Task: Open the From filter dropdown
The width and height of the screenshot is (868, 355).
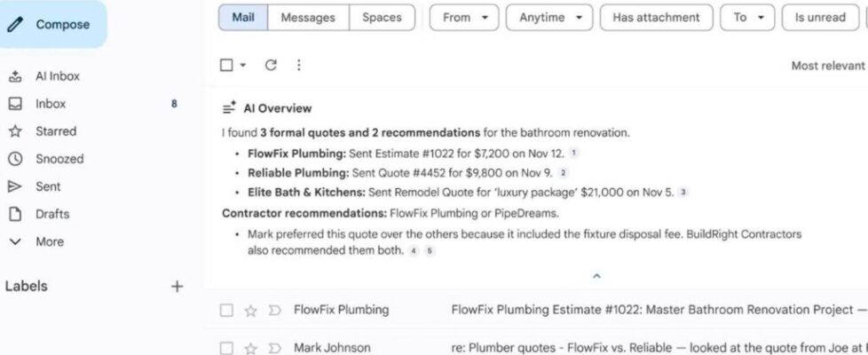Action: (463, 18)
